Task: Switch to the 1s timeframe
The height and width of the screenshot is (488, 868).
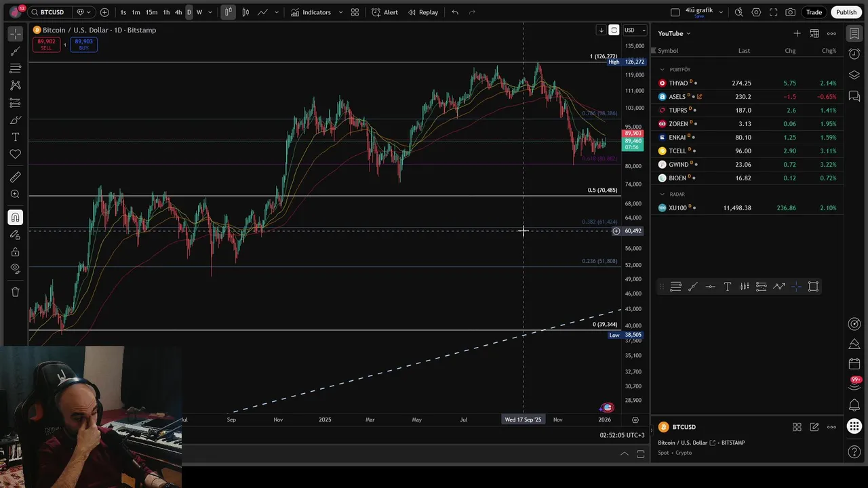Action: pos(123,12)
